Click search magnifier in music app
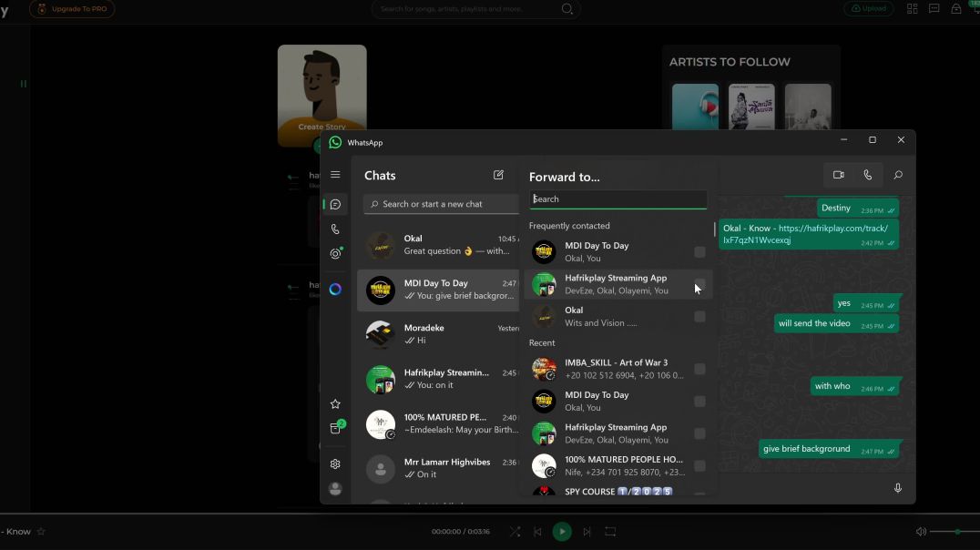Image resolution: width=980 pixels, height=550 pixels. [567, 9]
